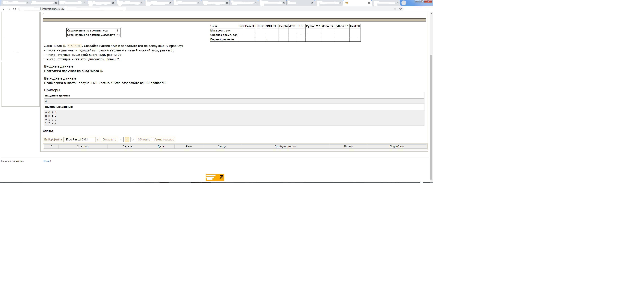Reload the page with refresh icon
Screen dimensions: 644x308
[15, 9]
